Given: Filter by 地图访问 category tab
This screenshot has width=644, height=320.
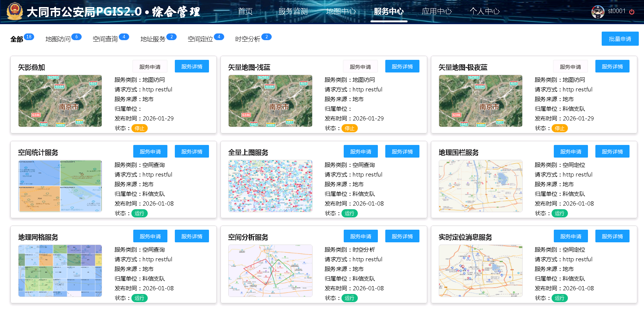Looking at the screenshot, I should coord(58,39).
